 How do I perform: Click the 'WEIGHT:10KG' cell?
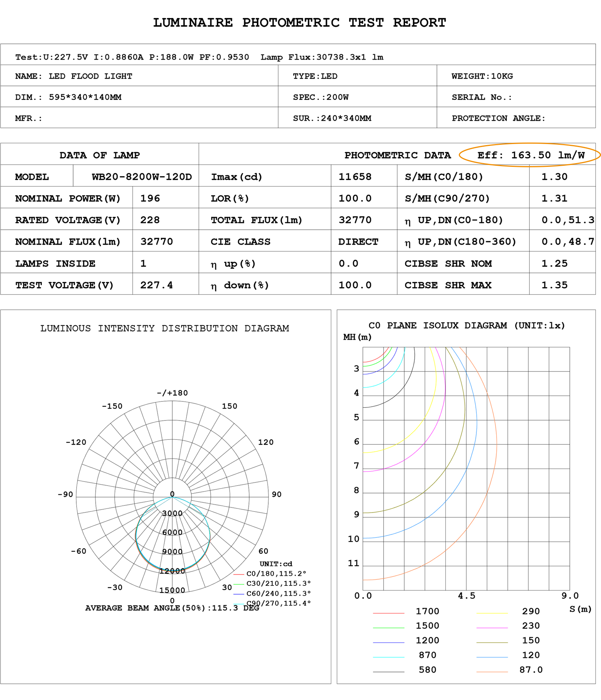pyautogui.click(x=516, y=76)
